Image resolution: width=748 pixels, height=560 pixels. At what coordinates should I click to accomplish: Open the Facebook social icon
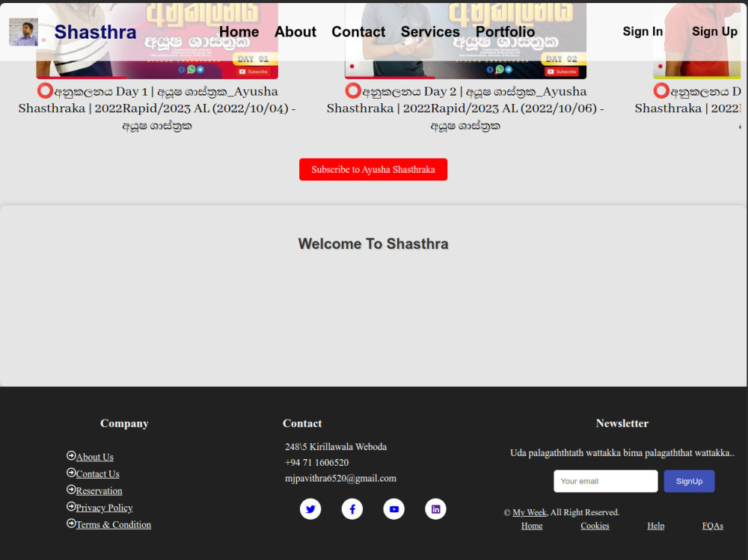352,509
